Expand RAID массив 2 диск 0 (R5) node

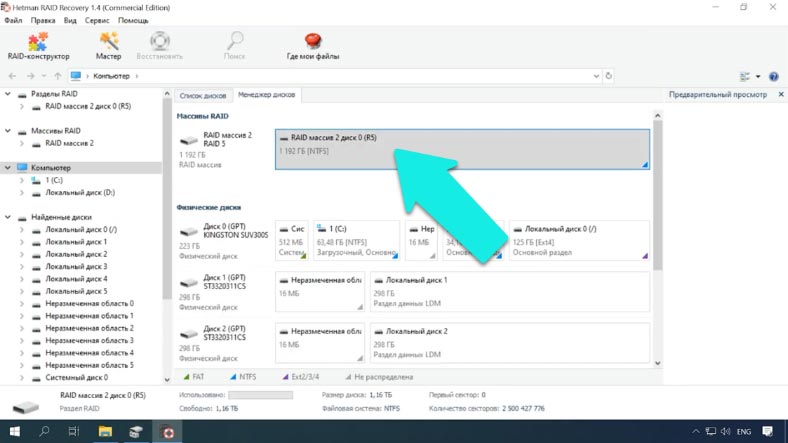coord(22,106)
